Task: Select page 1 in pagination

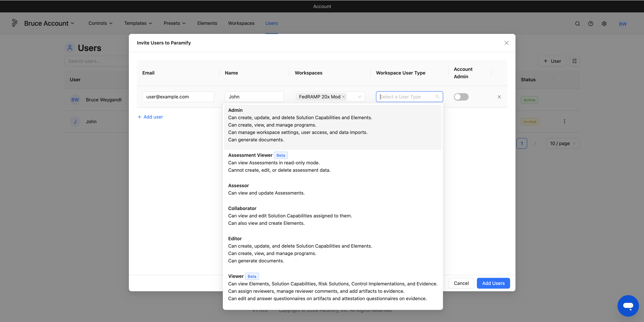Action: click(522, 144)
